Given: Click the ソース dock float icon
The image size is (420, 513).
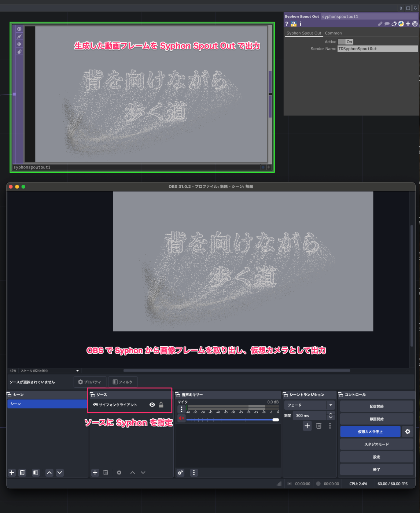Looking at the screenshot, I should point(92,395).
